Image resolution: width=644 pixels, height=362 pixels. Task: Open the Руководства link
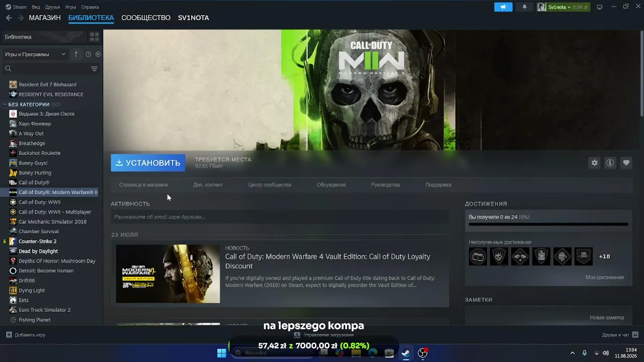385,185
